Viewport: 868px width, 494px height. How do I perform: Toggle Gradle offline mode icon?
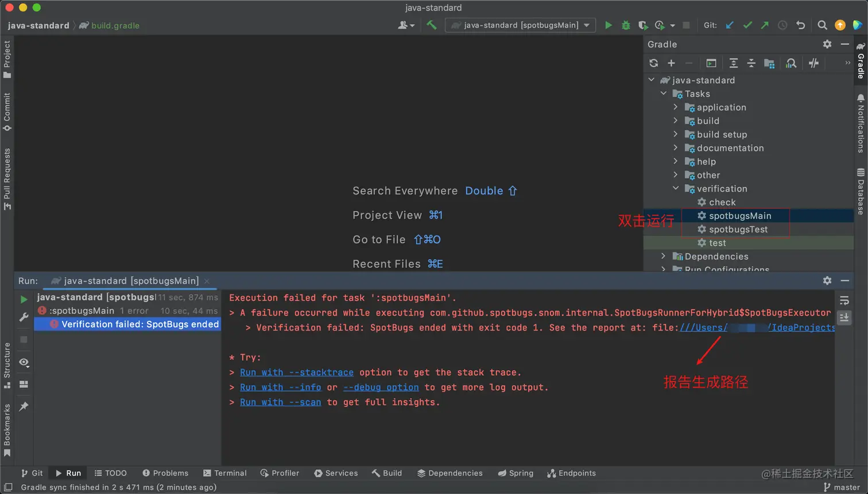tap(813, 63)
